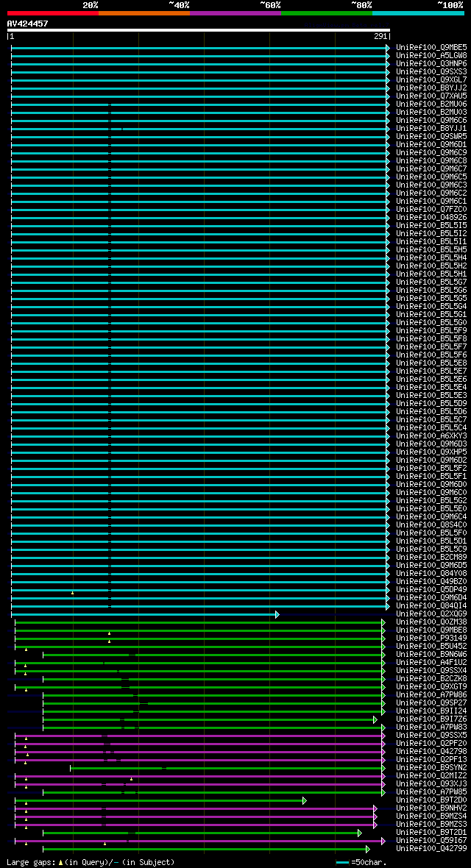
Task: Select UniRef100_B9II24 label
Action: pos(432,711)
